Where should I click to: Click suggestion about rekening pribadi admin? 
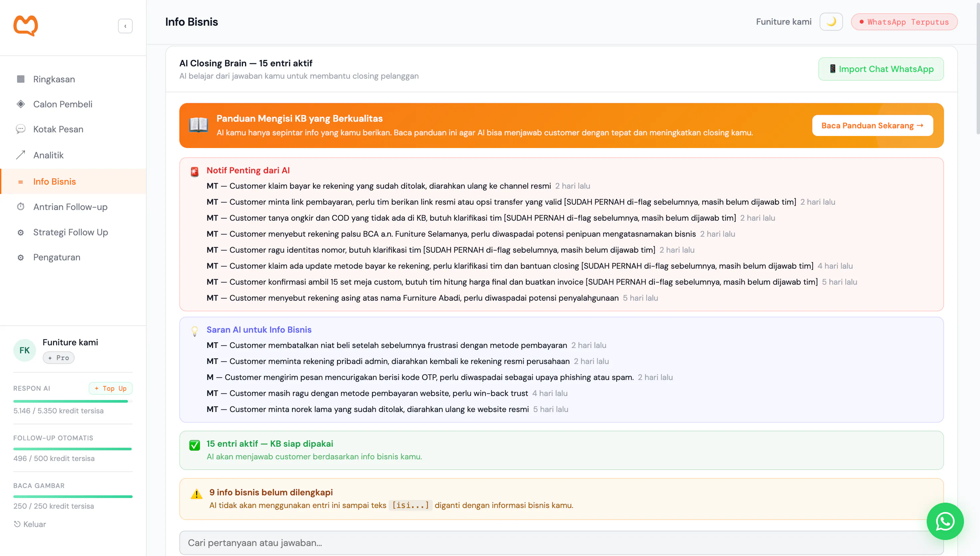(408, 362)
